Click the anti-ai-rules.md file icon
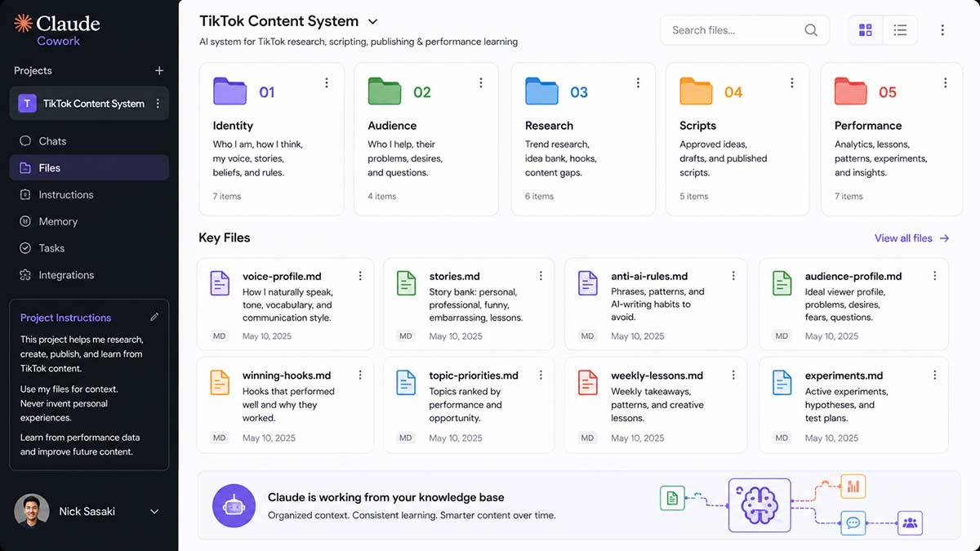 coord(588,283)
